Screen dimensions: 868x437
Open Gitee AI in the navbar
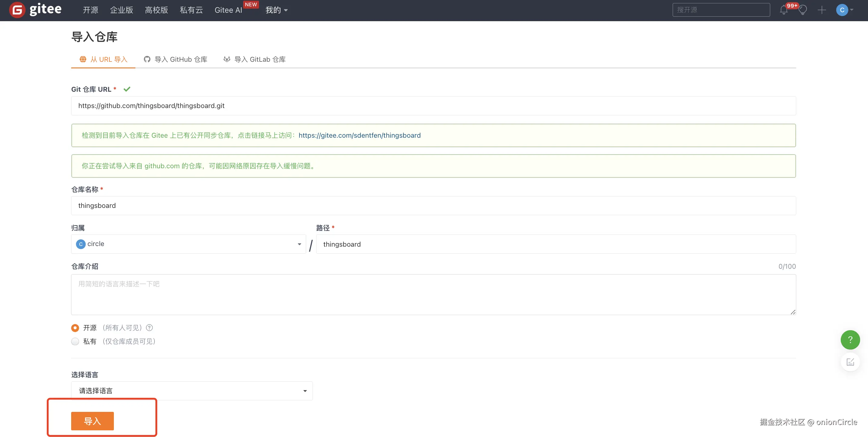(228, 10)
